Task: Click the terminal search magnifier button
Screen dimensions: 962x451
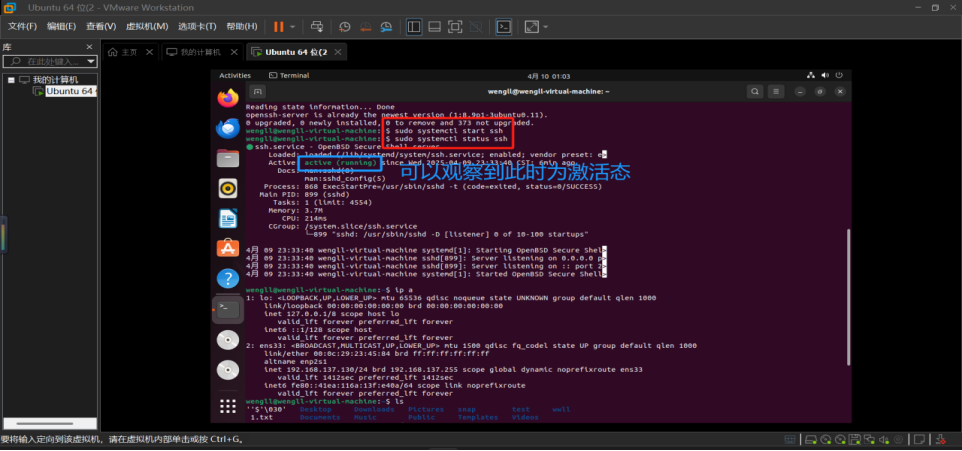Action: point(755,91)
